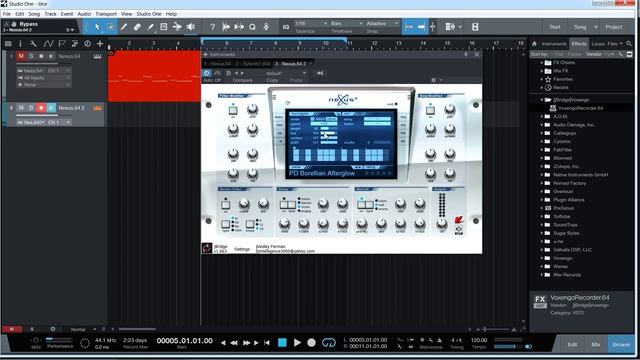Viewport: 640px width, 360px height.
Task: Click the Play button in transport
Action: coord(298,343)
